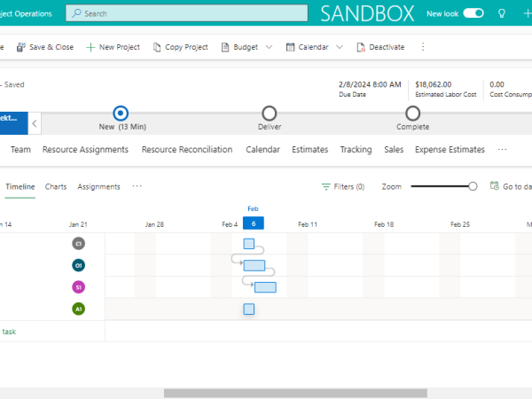Click the Zoom slider handle
The height and width of the screenshot is (399, 532).
473,186
